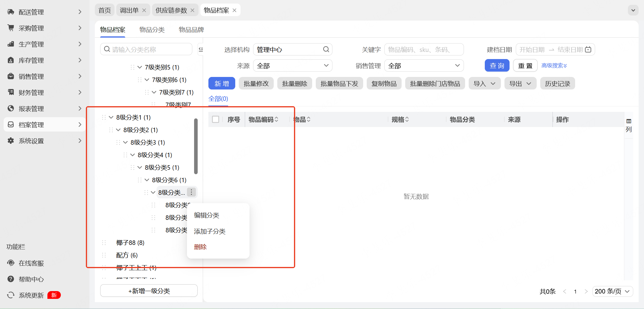Select the 配方 (6) category
This screenshot has width=644, height=309.
click(x=127, y=255)
